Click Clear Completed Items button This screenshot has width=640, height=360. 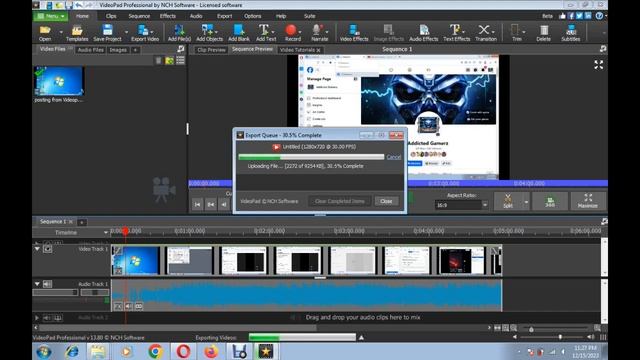tap(340, 201)
